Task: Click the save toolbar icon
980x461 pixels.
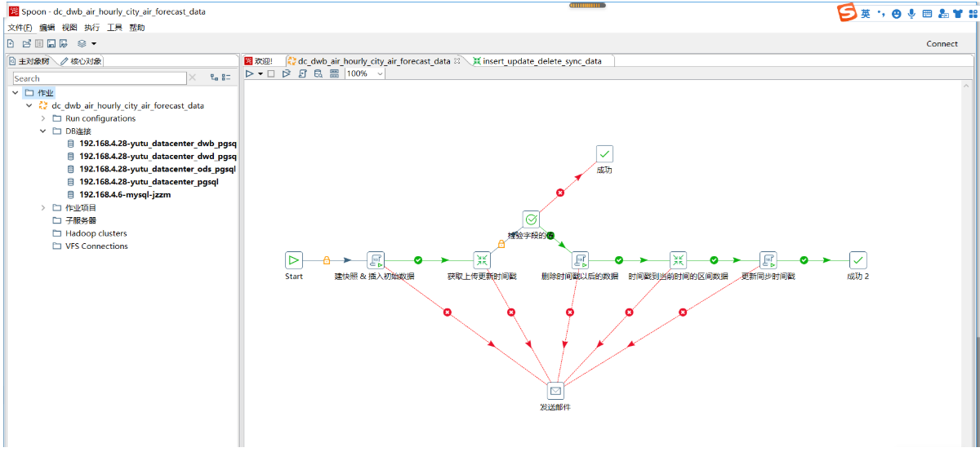Action: (x=51, y=43)
